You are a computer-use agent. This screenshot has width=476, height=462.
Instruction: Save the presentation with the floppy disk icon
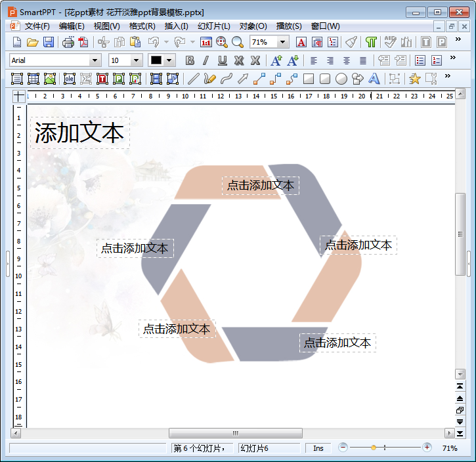coord(49,42)
